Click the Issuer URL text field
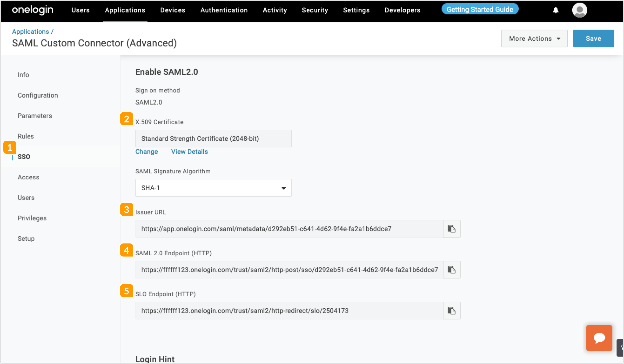 pos(289,228)
